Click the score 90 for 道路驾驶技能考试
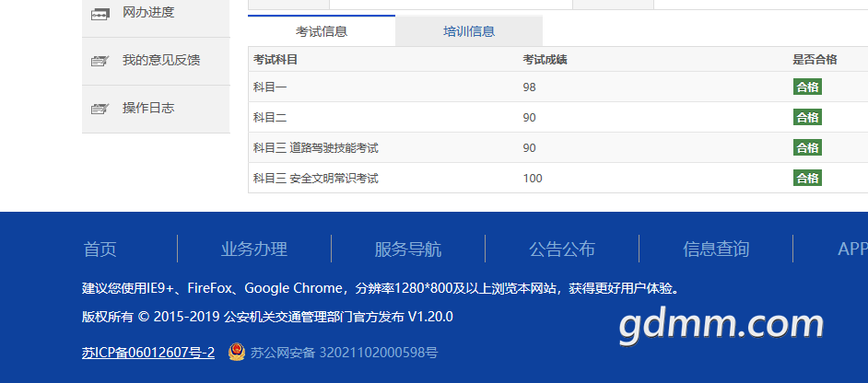868x383 pixels. coord(529,148)
